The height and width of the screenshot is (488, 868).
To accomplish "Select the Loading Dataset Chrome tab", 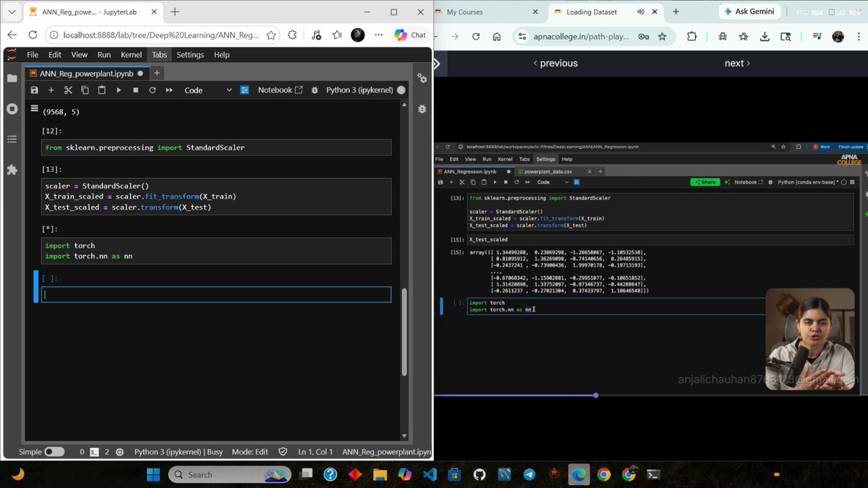I will (x=605, y=12).
